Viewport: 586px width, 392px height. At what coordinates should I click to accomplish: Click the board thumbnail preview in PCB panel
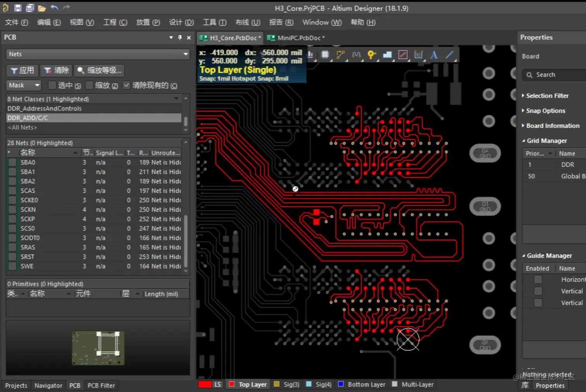click(x=98, y=348)
